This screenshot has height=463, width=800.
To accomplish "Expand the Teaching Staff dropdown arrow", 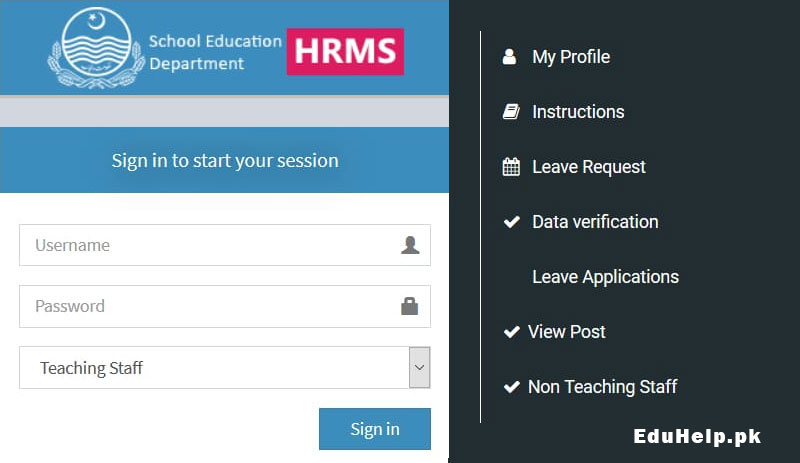I will click(x=419, y=368).
